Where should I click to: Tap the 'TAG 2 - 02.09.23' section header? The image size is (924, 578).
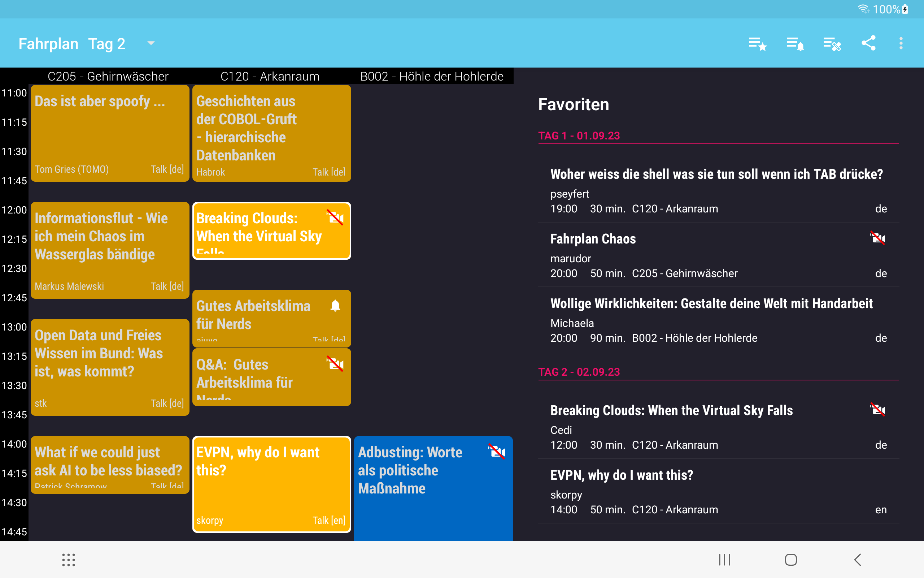(x=579, y=372)
